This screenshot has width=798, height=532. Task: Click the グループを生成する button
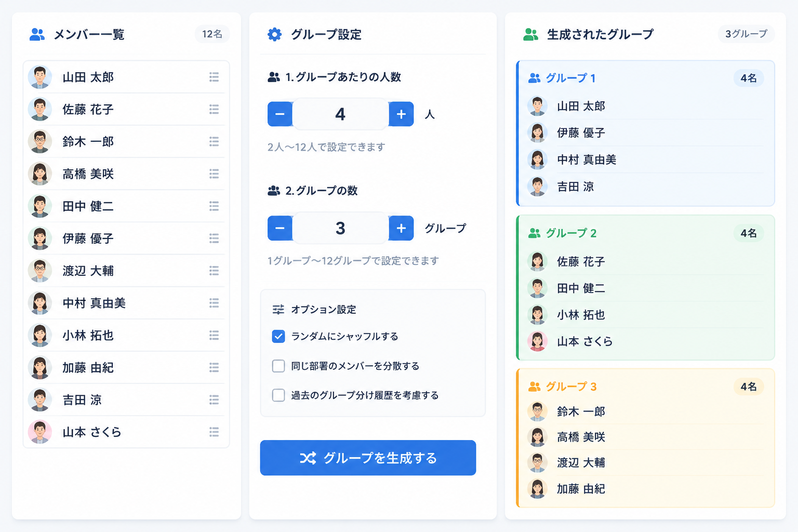[368, 458]
